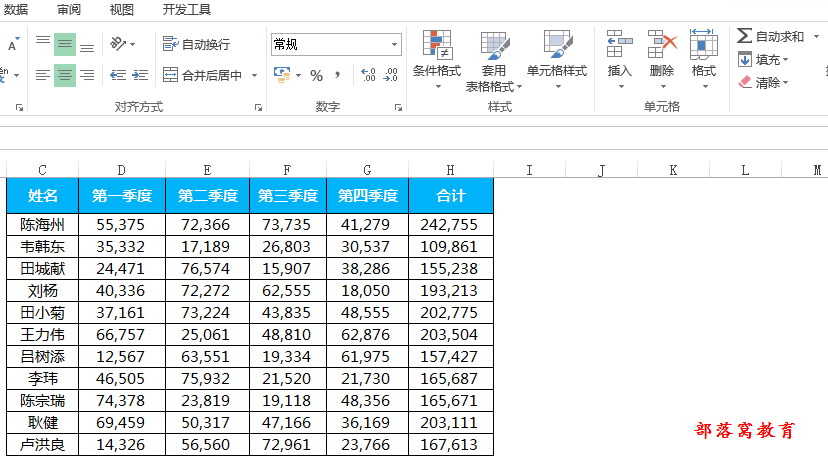Screen dimensions: 828x460
Task: Open 套用表格格式 table format gallery
Action: pos(494,61)
